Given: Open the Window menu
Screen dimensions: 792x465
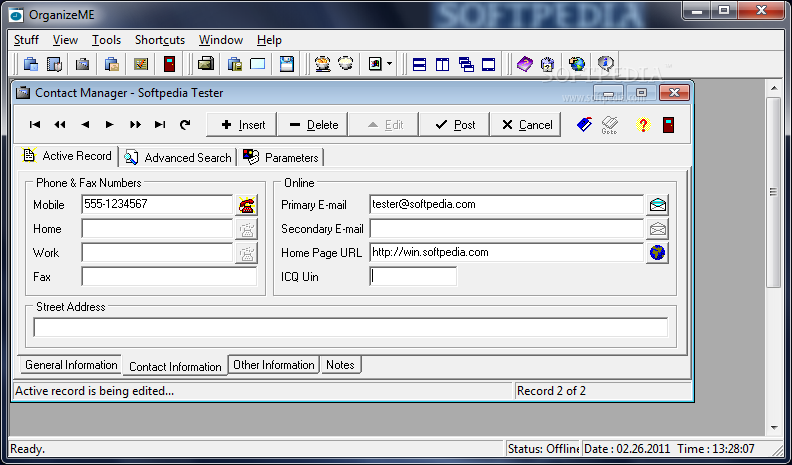Looking at the screenshot, I should click(x=221, y=40).
